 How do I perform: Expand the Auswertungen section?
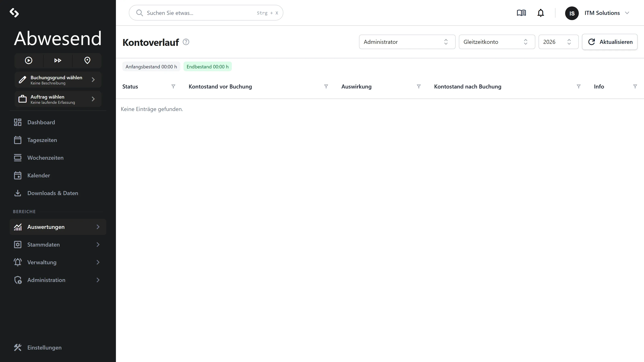tap(58, 227)
